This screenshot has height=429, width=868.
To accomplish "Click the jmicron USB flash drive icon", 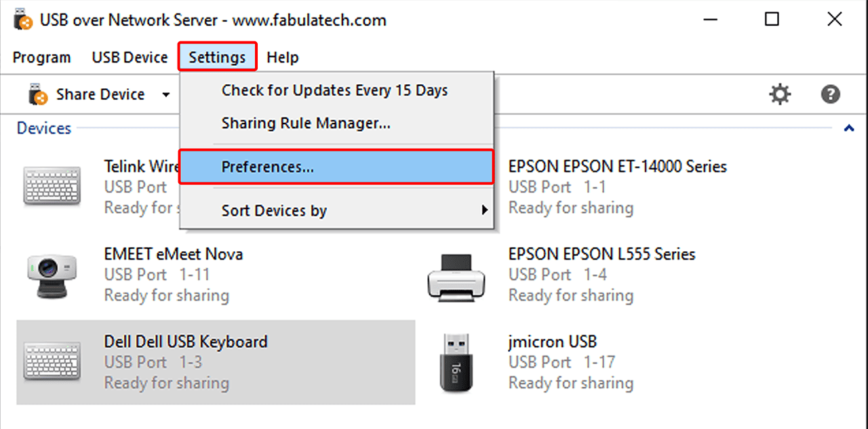I will pyautogui.click(x=456, y=362).
